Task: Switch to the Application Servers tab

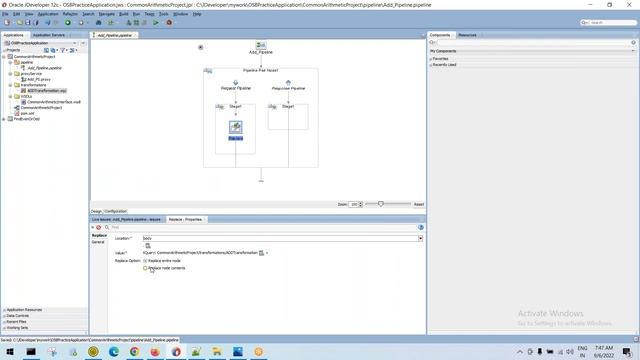Action: pos(49,35)
